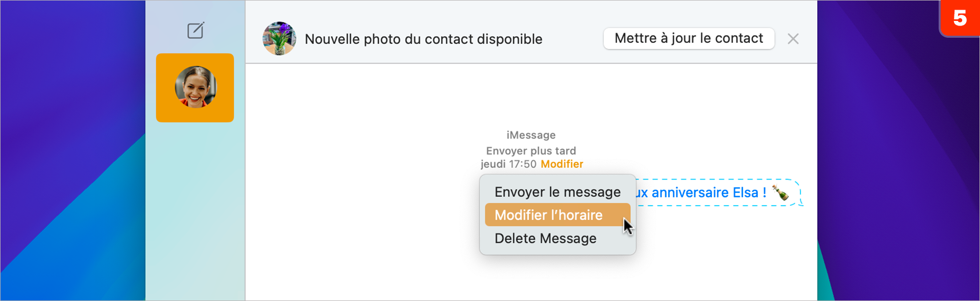Click the iMessage header label

coord(531,135)
